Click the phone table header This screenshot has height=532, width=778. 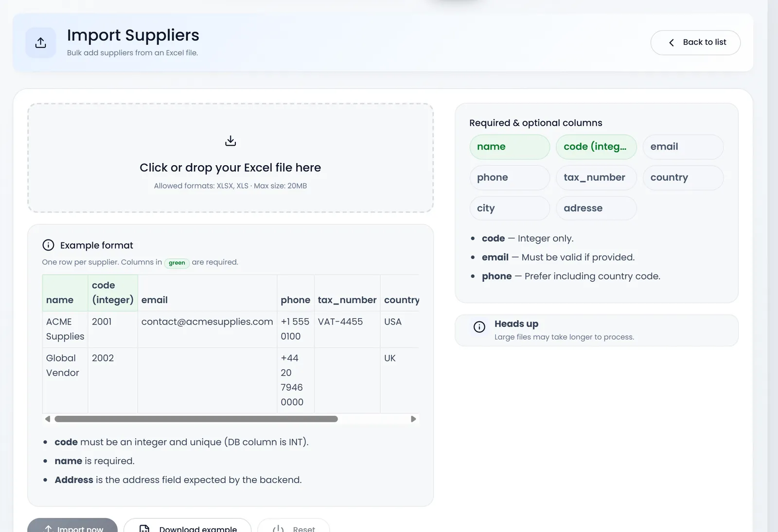click(x=296, y=293)
